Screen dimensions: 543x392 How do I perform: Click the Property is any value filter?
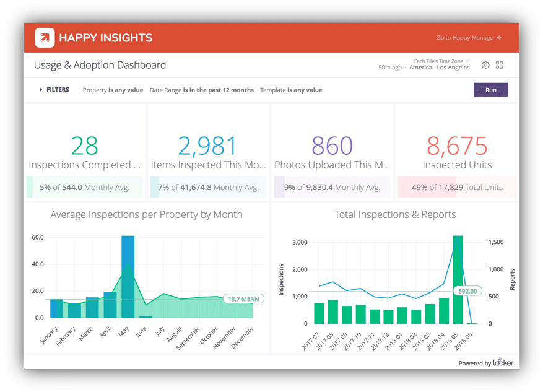click(x=113, y=90)
